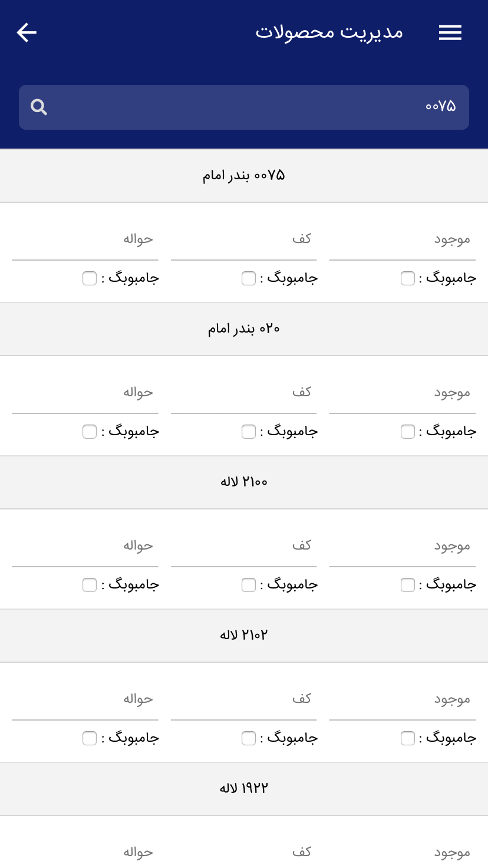Click the موجود input for ۲۱۰۲ لاله
This screenshot has width=488, height=868.
click(403, 699)
